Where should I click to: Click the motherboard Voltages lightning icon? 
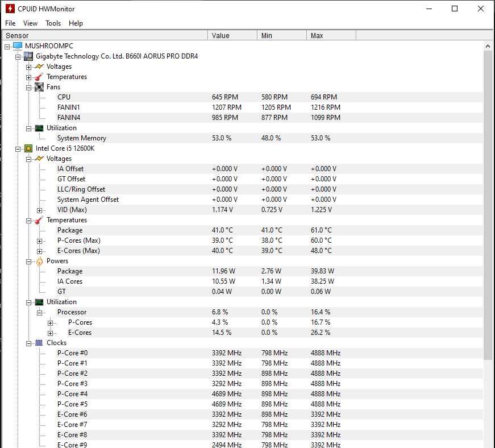39,67
